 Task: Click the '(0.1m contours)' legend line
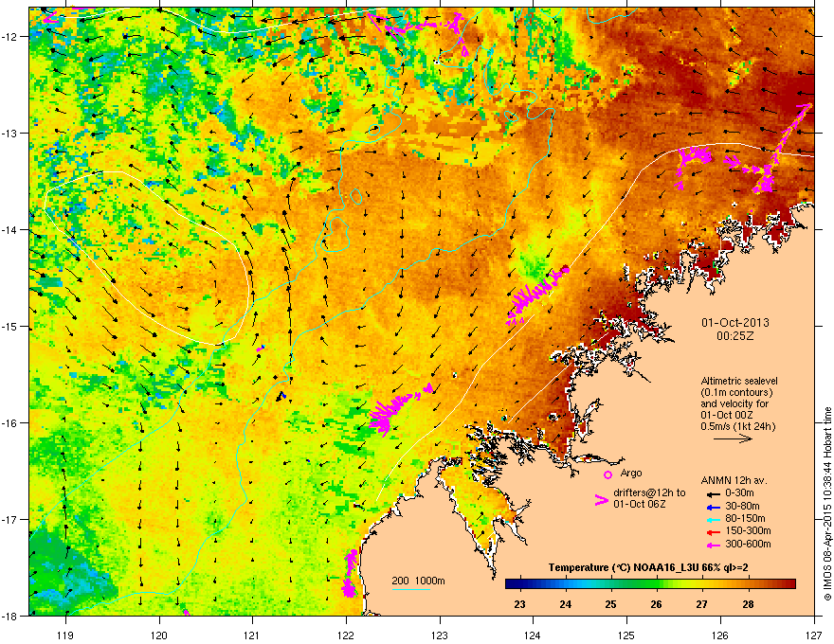[736, 393]
